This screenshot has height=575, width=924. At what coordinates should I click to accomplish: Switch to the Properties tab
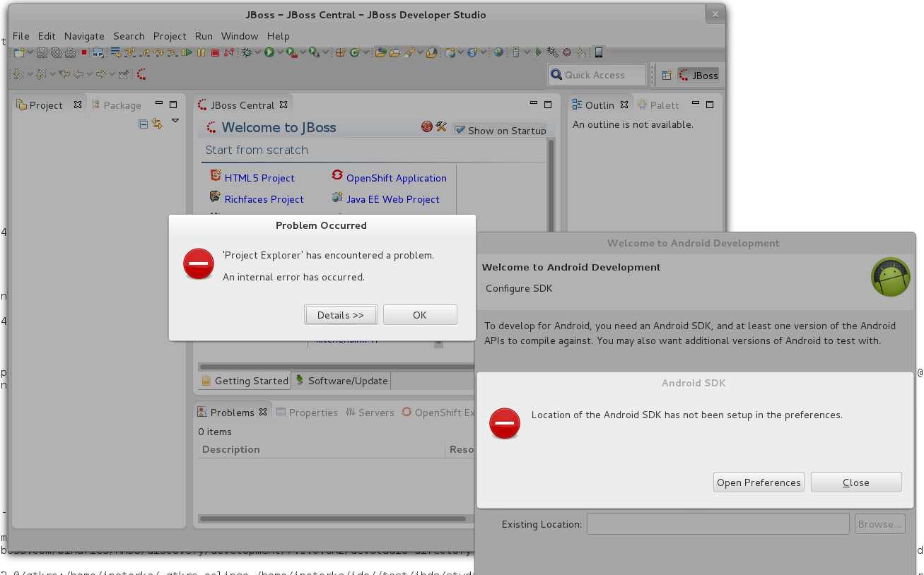pyautogui.click(x=307, y=413)
